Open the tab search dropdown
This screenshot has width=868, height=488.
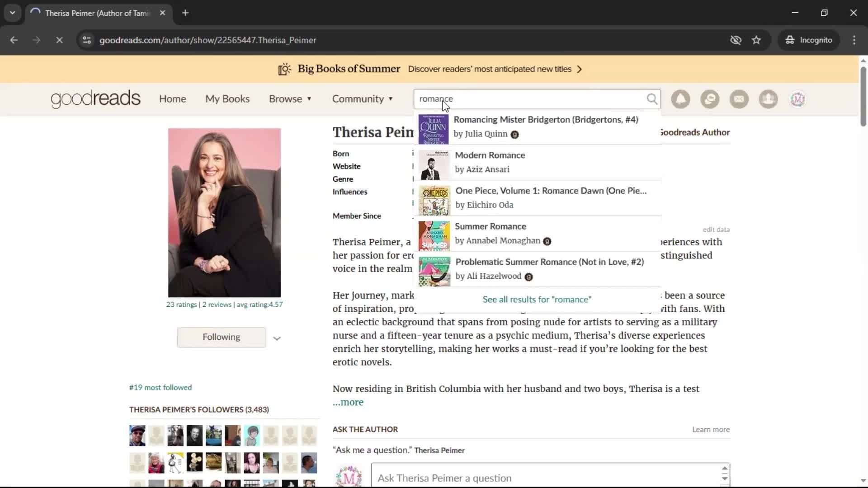[x=12, y=13]
